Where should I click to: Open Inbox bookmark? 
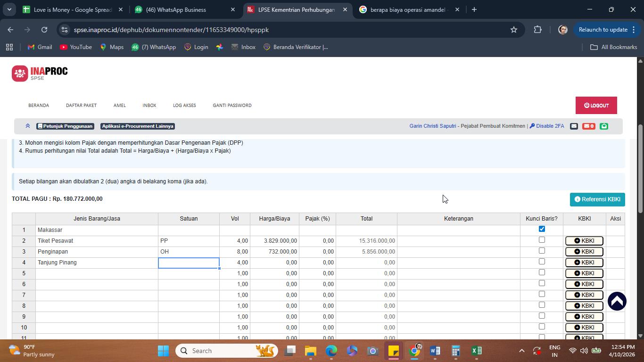[243, 47]
